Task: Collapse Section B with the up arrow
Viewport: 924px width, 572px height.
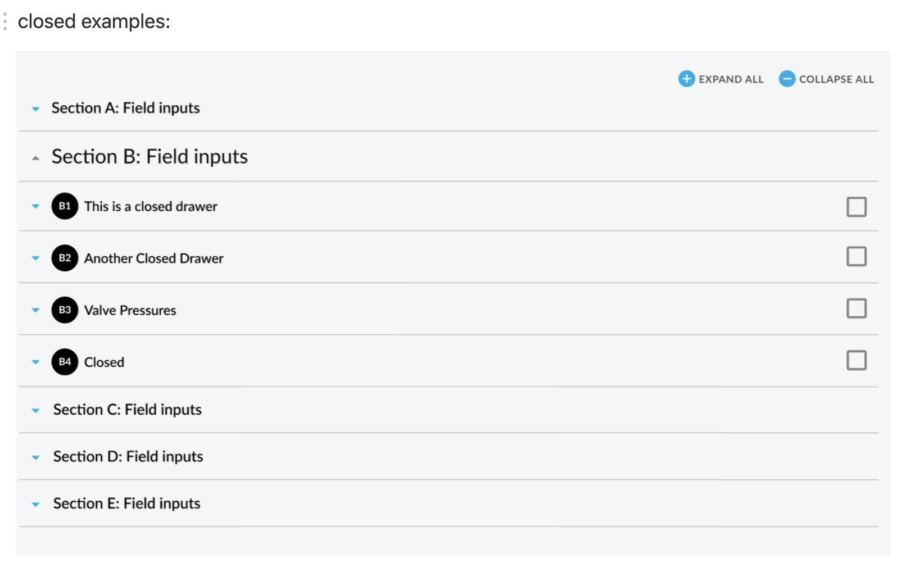Action: pyautogui.click(x=35, y=158)
